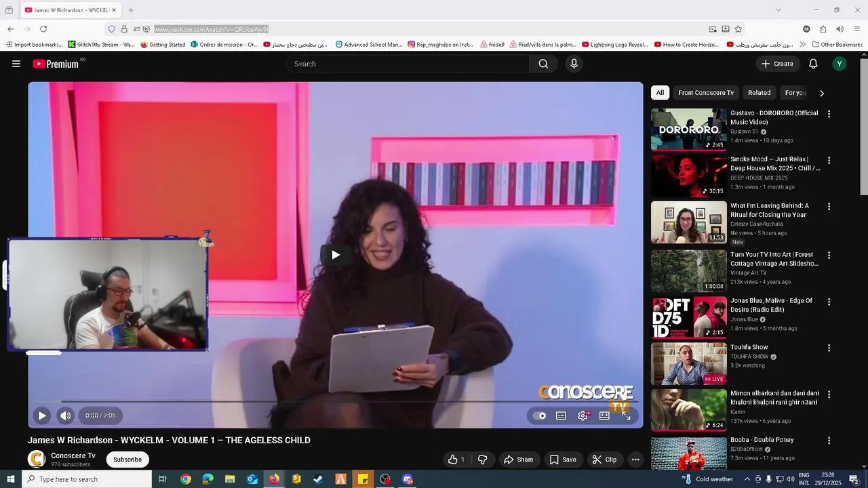Screen dimensions: 868x488
Task: Open options for Mimon elbarkani video
Action: click(x=829, y=394)
